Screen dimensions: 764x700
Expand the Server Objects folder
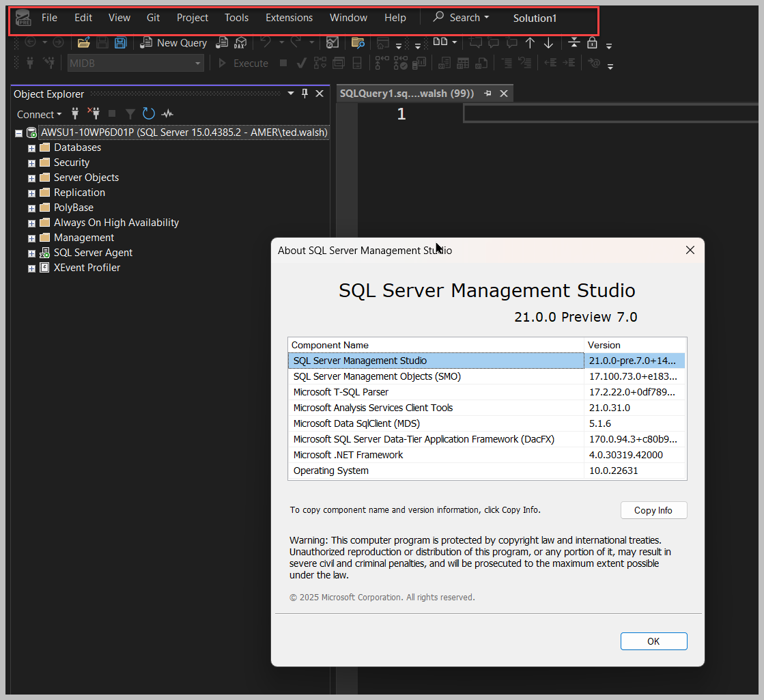pyautogui.click(x=31, y=178)
